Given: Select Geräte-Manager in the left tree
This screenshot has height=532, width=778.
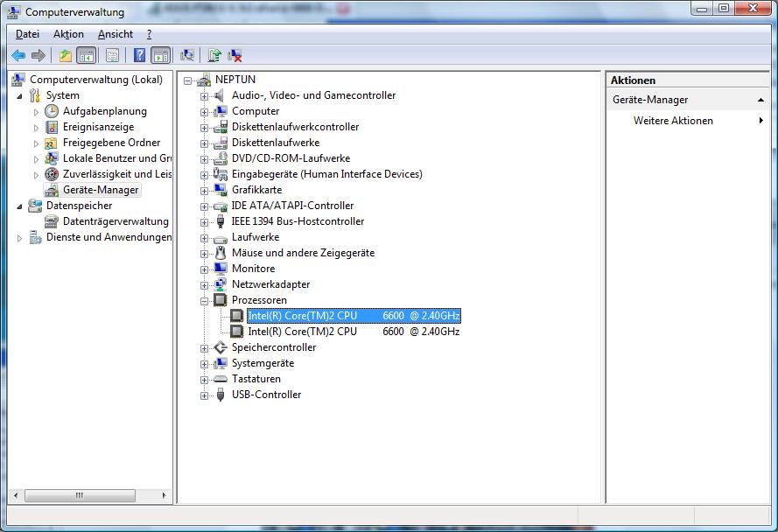Looking at the screenshot, I should point(101,190).
